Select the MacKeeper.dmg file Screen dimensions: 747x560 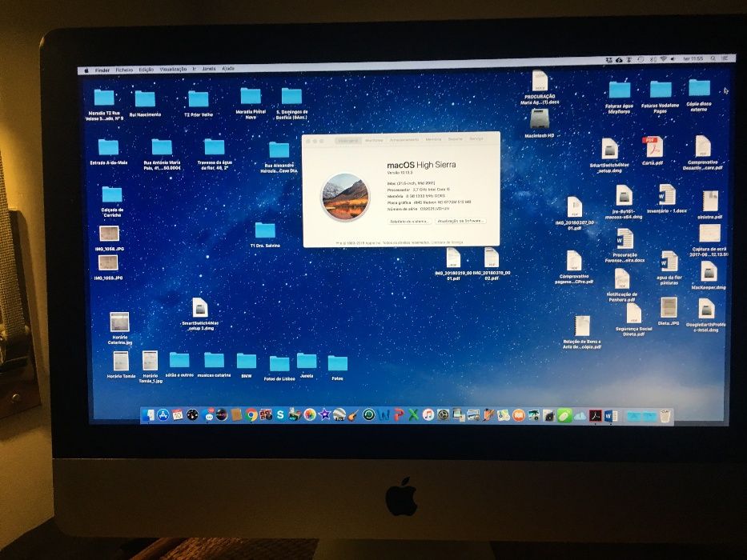coord(709,276)
